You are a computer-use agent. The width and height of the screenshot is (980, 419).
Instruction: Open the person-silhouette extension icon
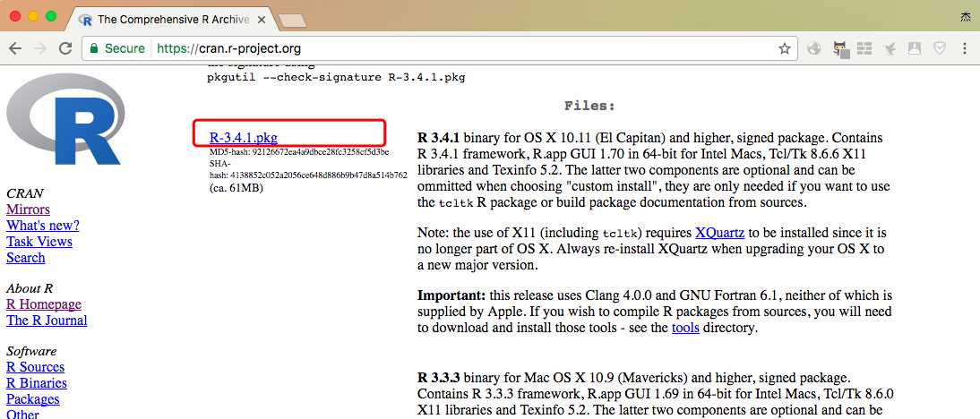915,48
